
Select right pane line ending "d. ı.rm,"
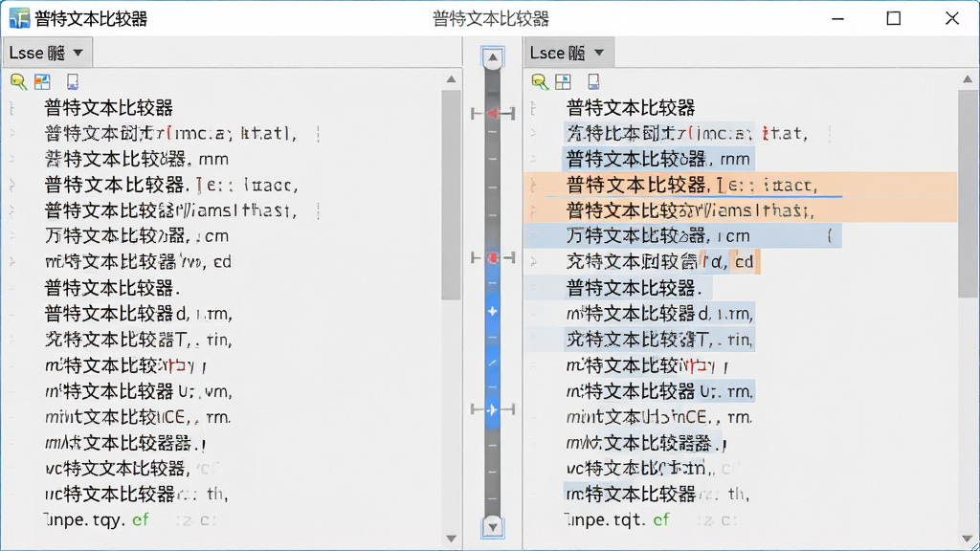point(660,314)
